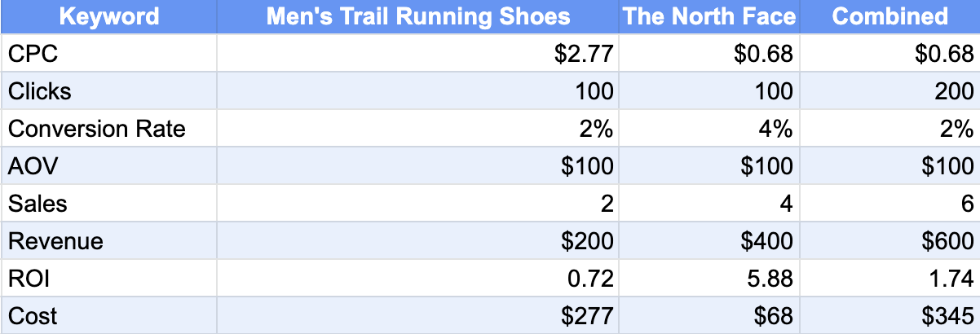This screenshot has width=980, height=334.
Task: Click the Revenue row label
Action: click(x=108, y=241)
